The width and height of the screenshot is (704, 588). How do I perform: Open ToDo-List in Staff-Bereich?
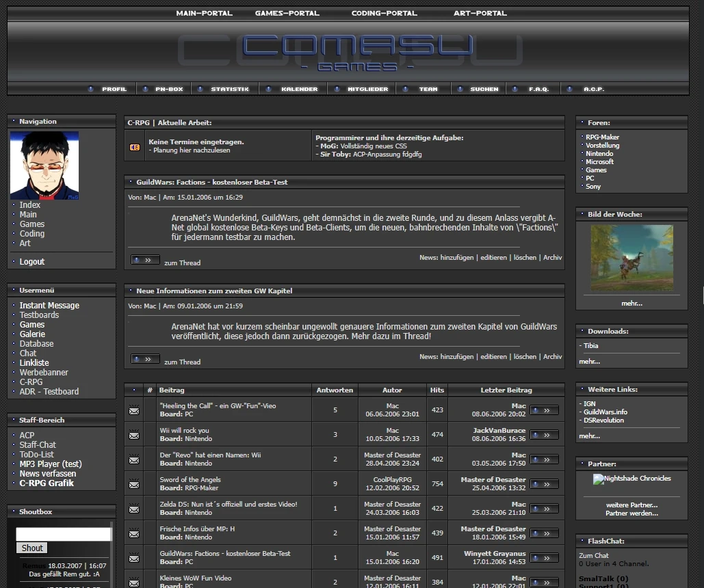point(36,454)
